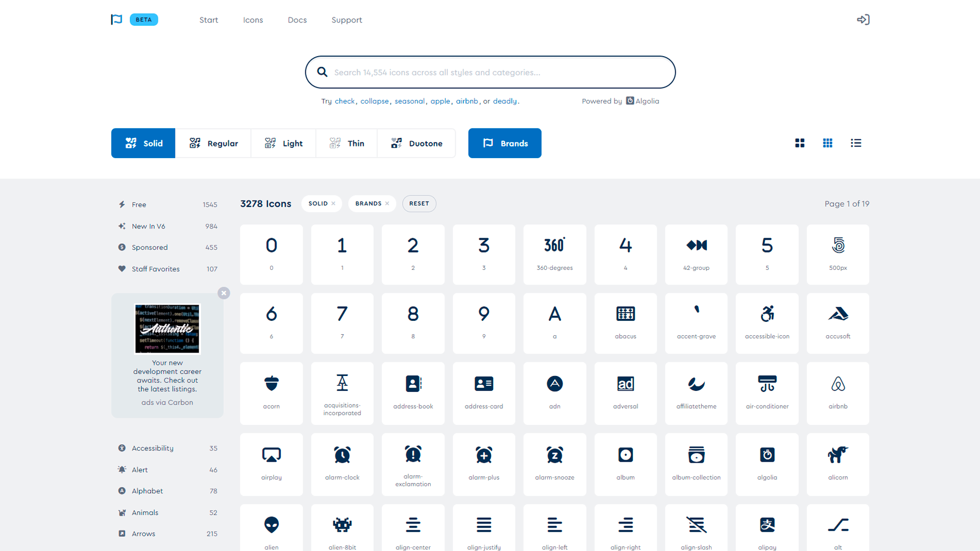Open the alarm-clock icon

[342, 464]
